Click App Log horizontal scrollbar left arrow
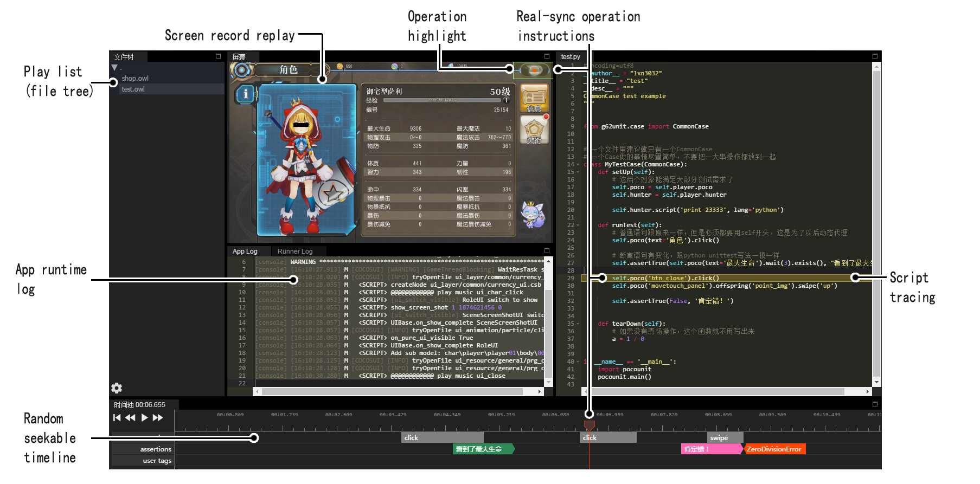The width and height of the screenshot is (980, 484). pos(258,391)
